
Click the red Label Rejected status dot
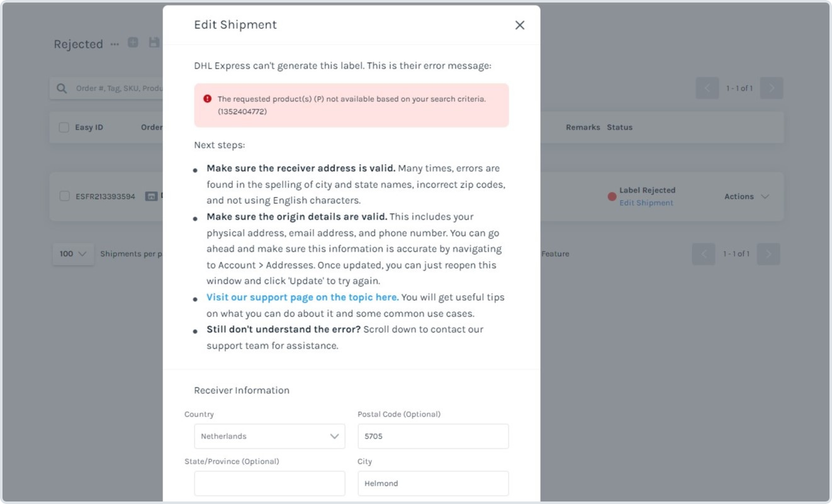(612, 196)
